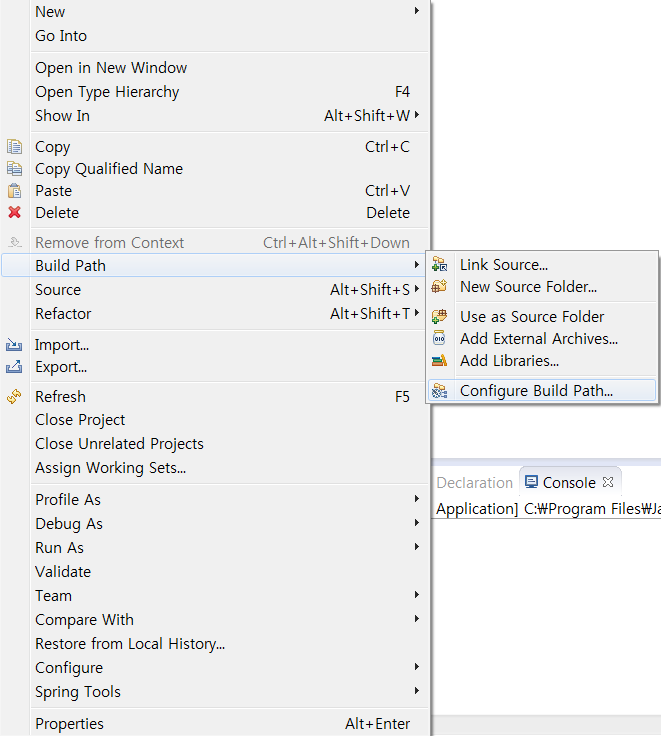
Task: Expand the Show In submenu arrow
Action: pyautogui.click(x=416, y=115)
